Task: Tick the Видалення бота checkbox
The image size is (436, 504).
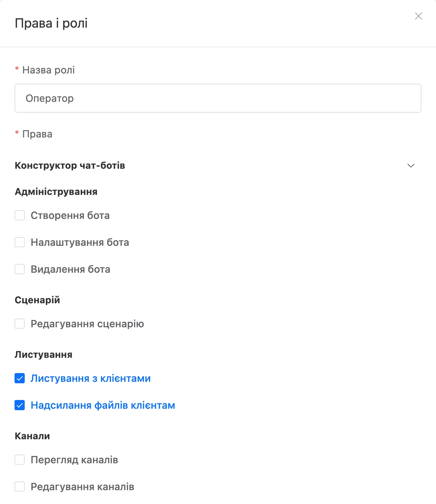Action: (20, 269)
